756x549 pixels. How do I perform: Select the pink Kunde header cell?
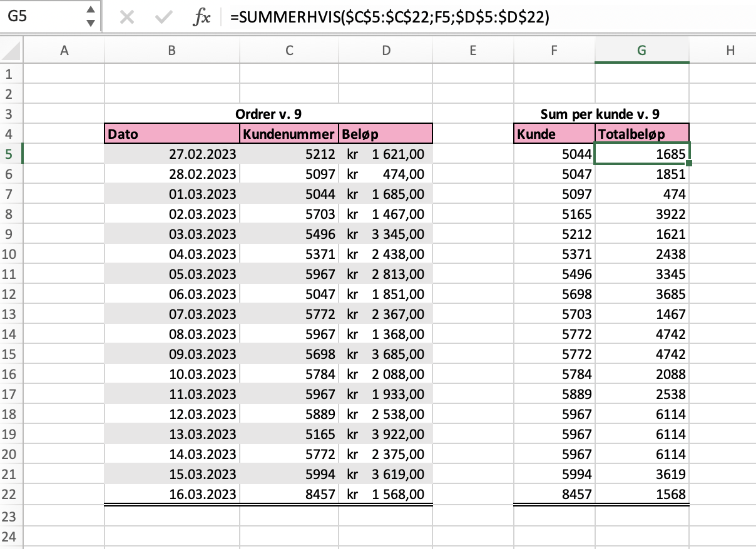pyautogui.click(x=554, y=134)
